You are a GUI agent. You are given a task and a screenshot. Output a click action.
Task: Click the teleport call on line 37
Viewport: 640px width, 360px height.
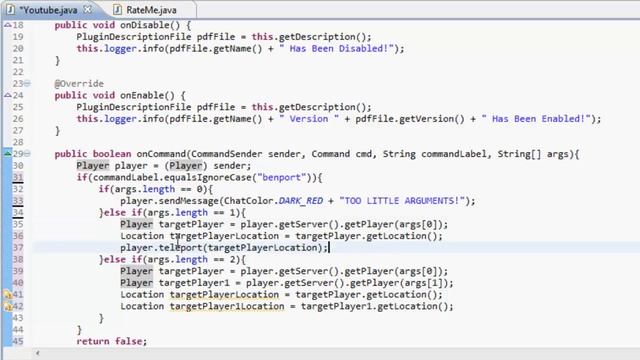click(180, 248)
